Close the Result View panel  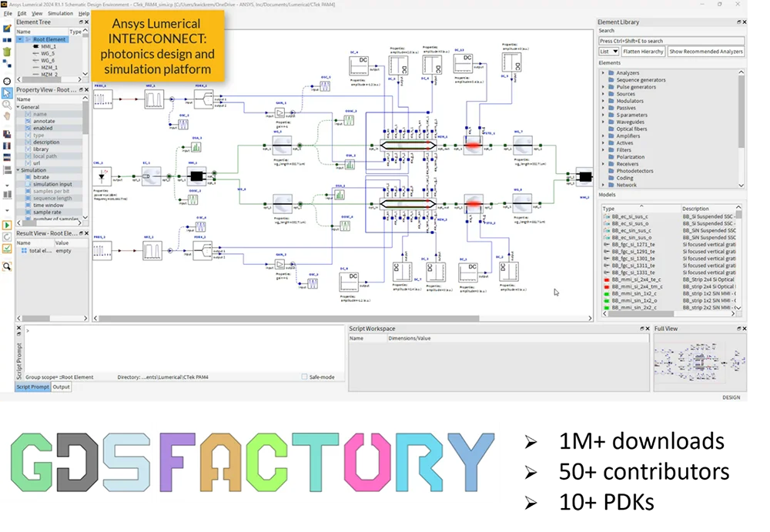click(86, 233)
